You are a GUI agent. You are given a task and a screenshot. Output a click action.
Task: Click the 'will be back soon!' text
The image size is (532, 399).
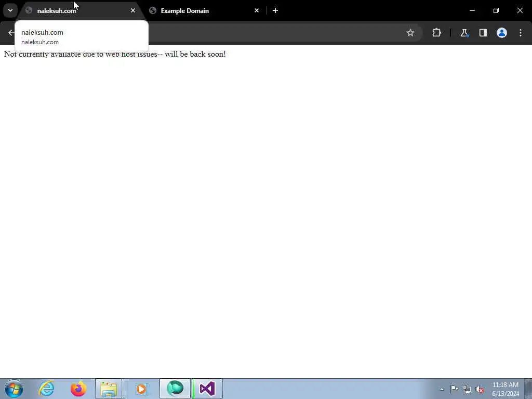pyautogui.click(x=195, y=54)
